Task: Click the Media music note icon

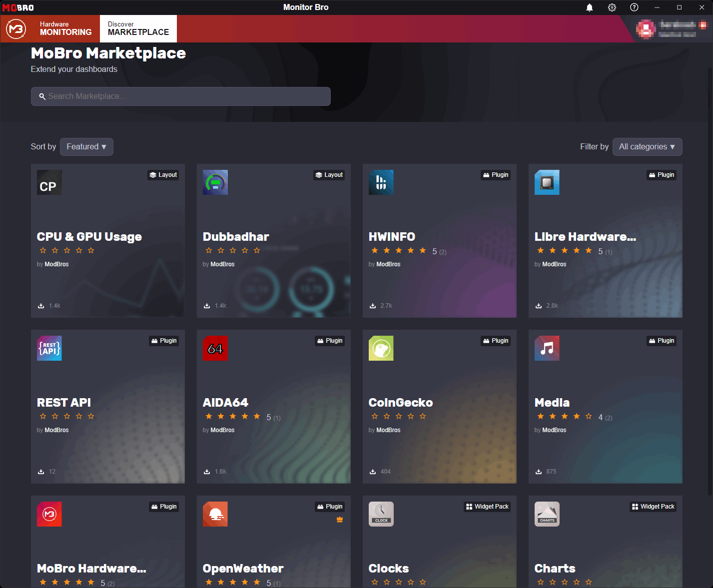Action: pyautogui.click(x=547, y=348)
